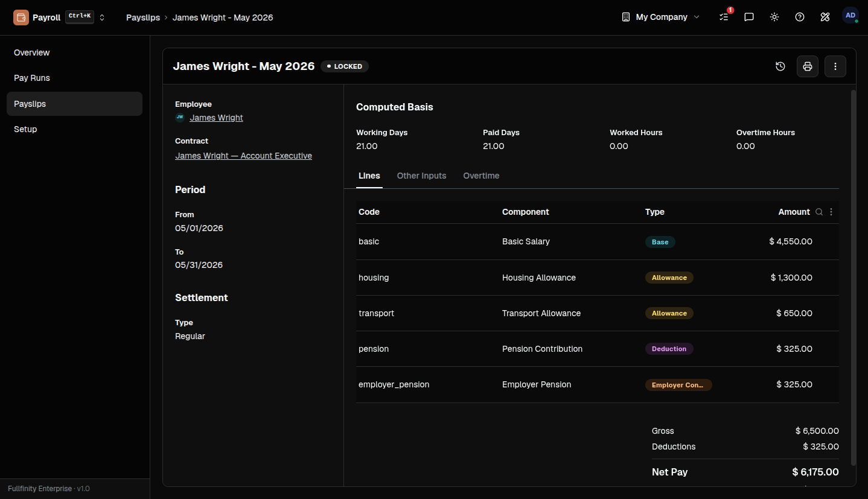Open Setup in the sidebar
This screenshot has height=499, width=868.
coord(74,129)
